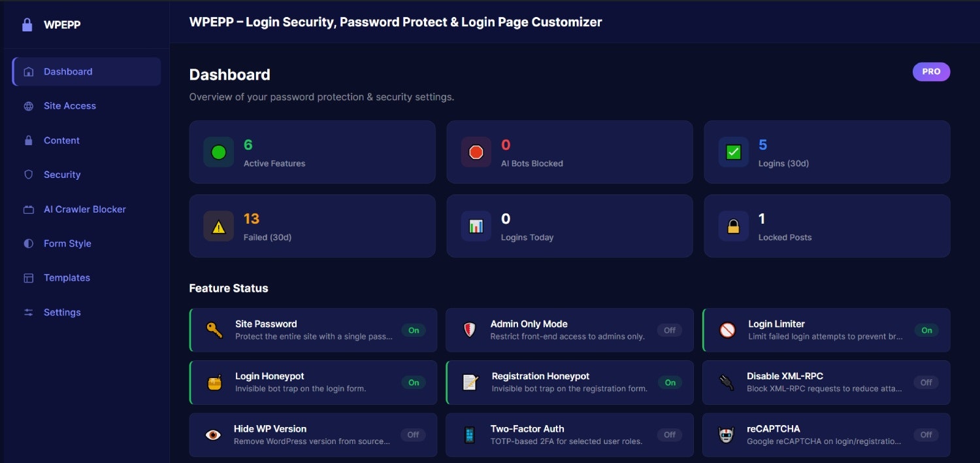980x463 pixels.
Task: Go to the Form Style page
Action: pos(67,243)
